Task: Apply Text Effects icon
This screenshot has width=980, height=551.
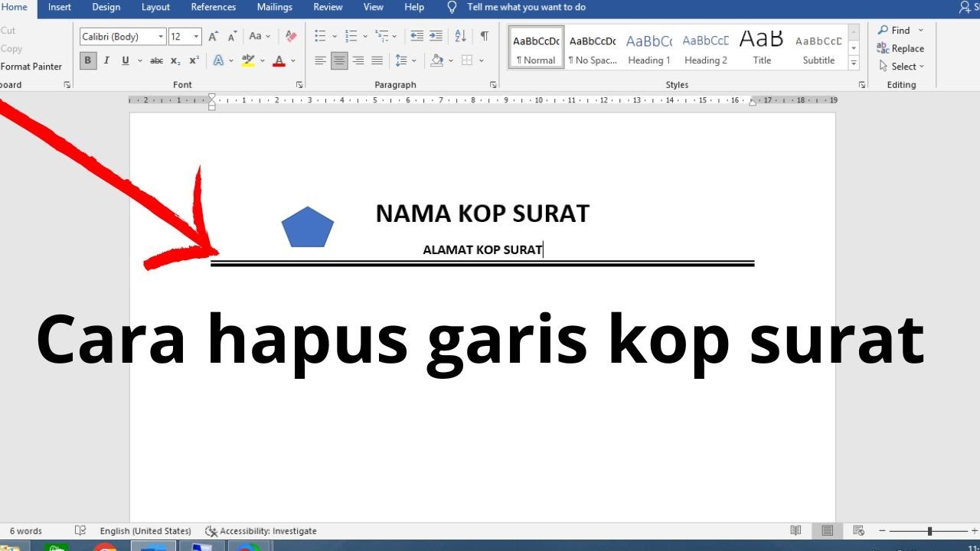Action: (218, 60)
